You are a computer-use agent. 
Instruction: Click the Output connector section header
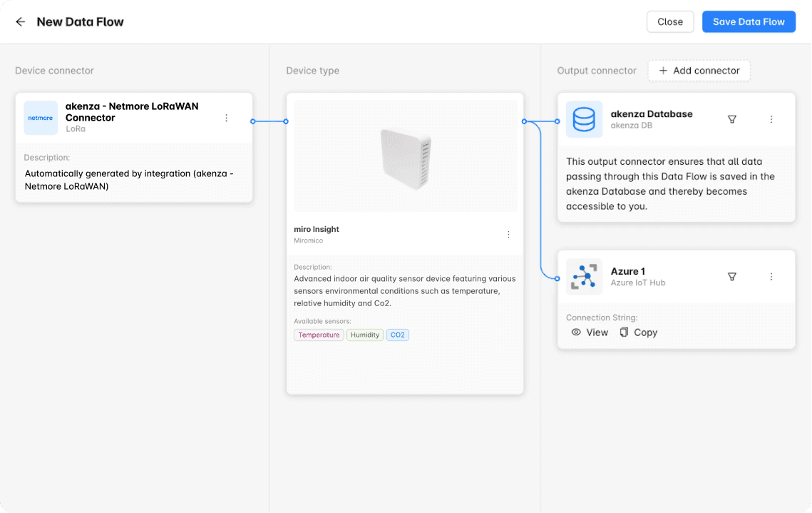(597, 71)
